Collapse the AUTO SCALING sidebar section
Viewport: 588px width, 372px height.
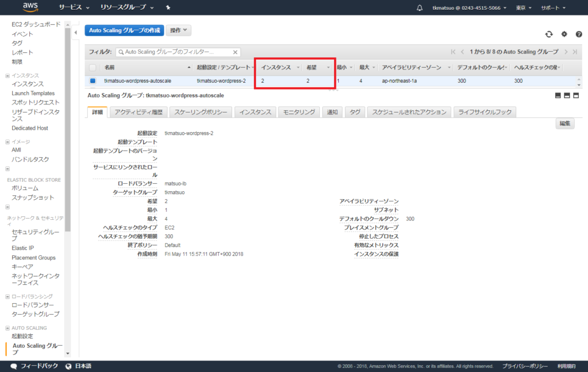[7, 328]
